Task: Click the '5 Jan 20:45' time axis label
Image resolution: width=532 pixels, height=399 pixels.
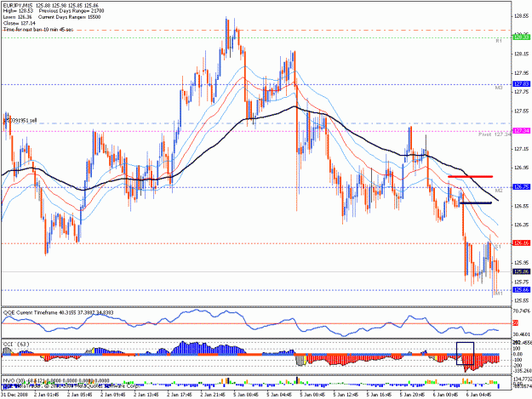Action: pyautogui.click(x=413, y=395)
